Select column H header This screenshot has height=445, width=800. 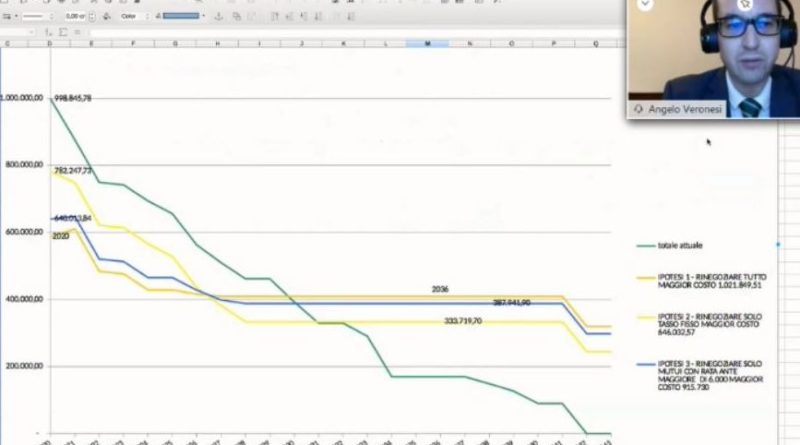217,44
